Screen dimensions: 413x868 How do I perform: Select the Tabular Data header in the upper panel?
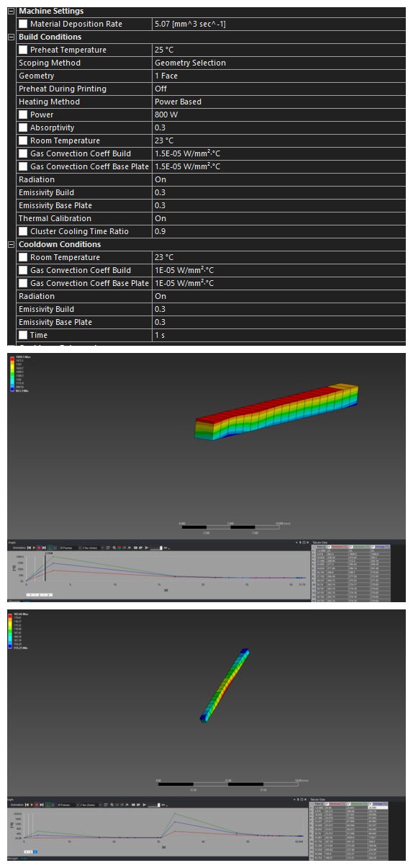[x=320, y=542]
